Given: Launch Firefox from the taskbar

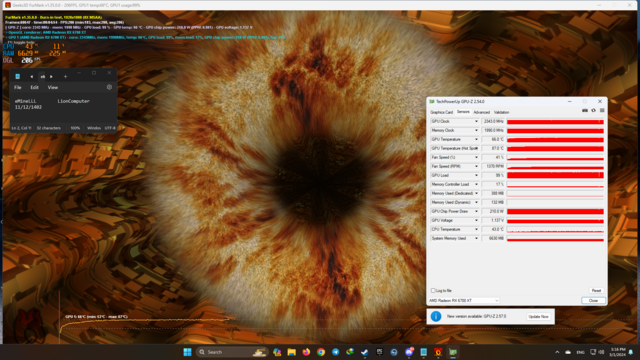Looking at the screenshot, I should pos(306,352).
